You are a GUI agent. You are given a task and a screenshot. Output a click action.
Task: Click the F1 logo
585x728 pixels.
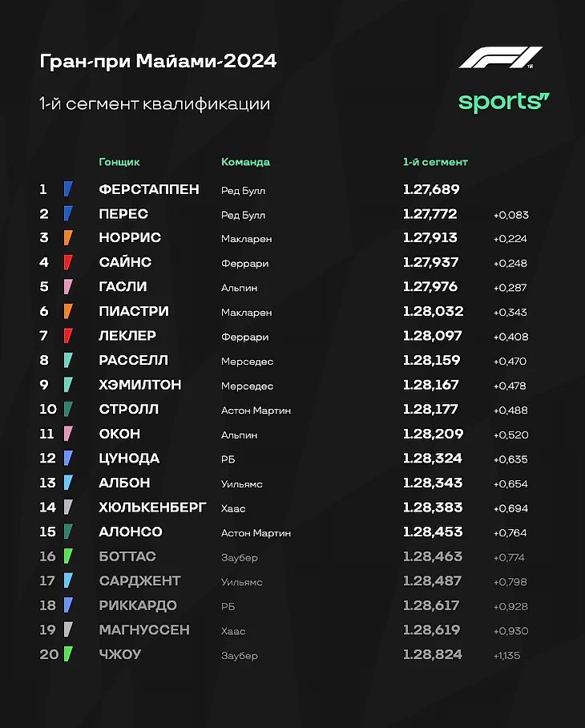click(500, 57)
